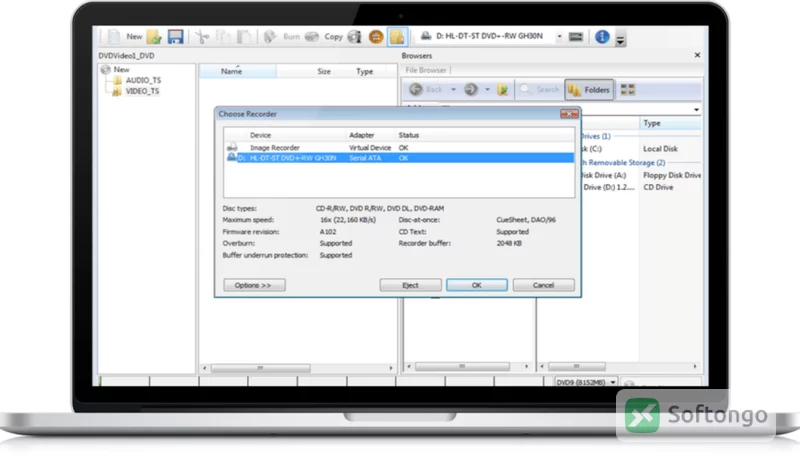
Task: Open the Back history dropdown arrow
Action: pos(453,90)
